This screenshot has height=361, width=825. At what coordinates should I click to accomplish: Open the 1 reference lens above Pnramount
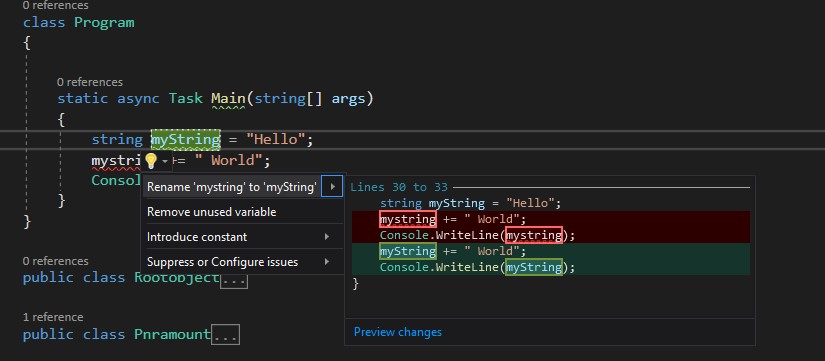(x=53, y=317)
